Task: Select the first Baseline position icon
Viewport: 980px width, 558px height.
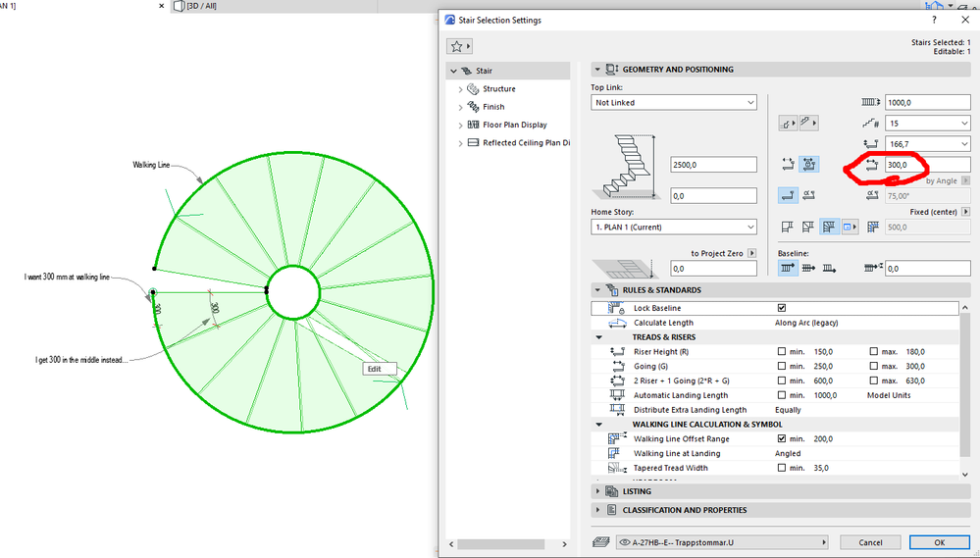Action: (x=788, y=268)
